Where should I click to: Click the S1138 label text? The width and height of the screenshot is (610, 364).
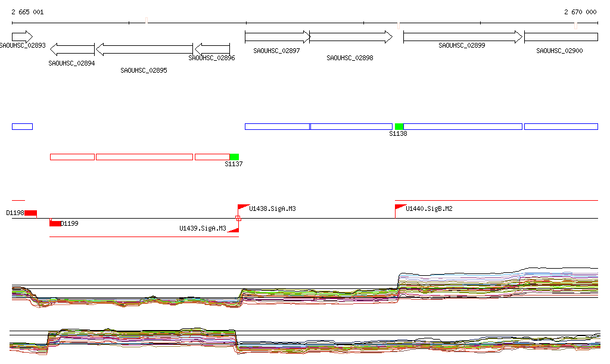398,134
